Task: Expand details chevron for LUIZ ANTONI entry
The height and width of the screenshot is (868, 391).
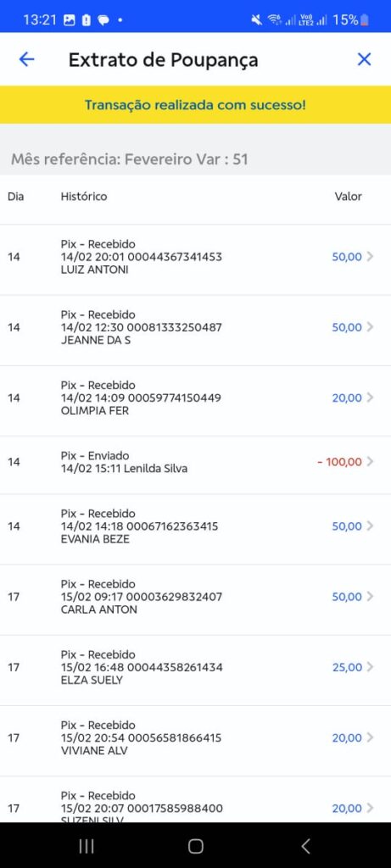Action: tap(371, 256)
